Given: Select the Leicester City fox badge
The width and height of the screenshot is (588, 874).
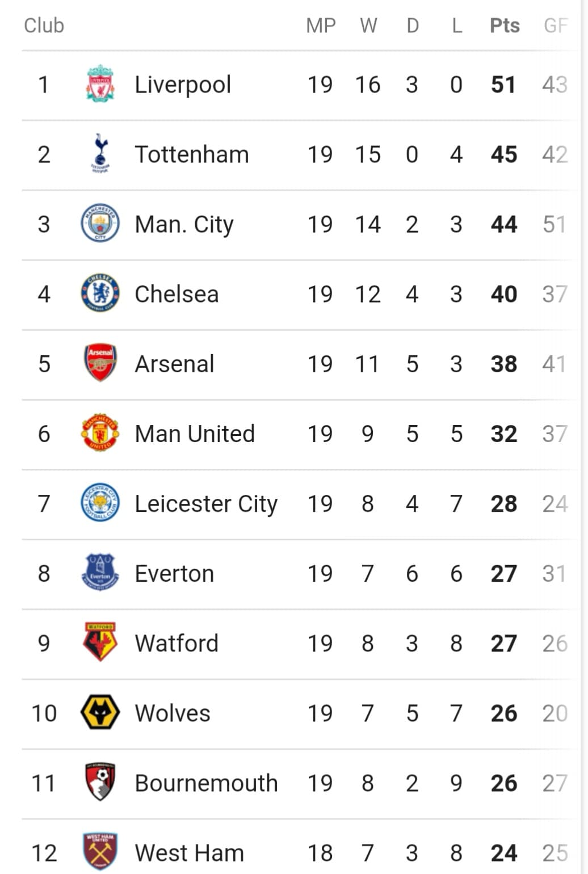Looking at the screenshot, I should 100,503.
